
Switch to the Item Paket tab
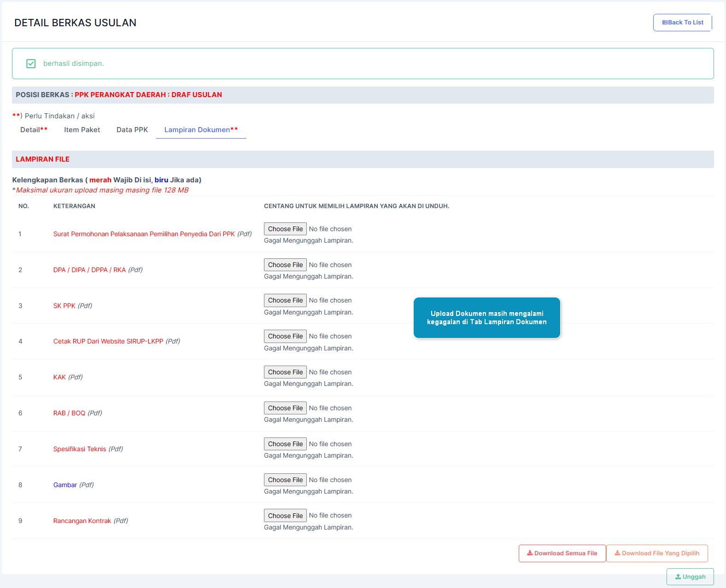point(82,130)
